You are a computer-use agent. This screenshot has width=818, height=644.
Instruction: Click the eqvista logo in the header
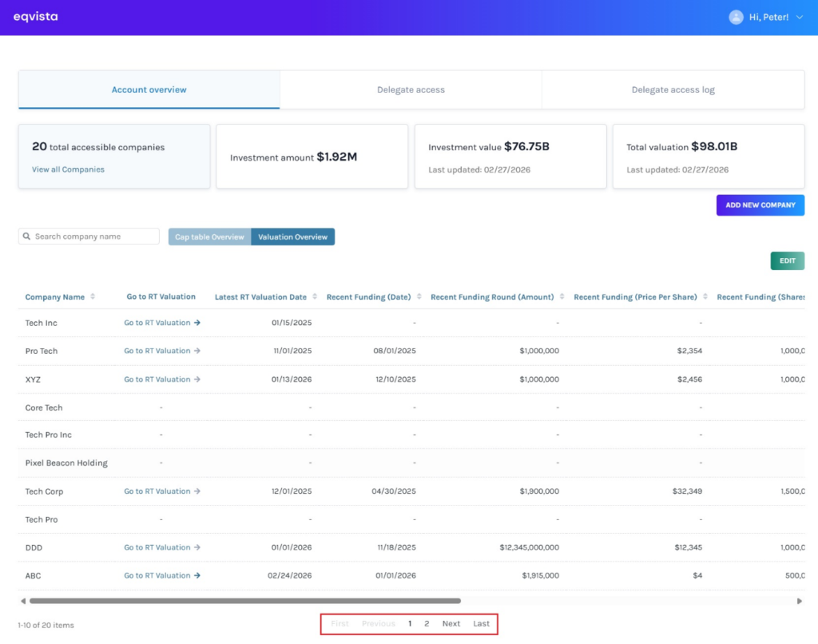point(35,16)
